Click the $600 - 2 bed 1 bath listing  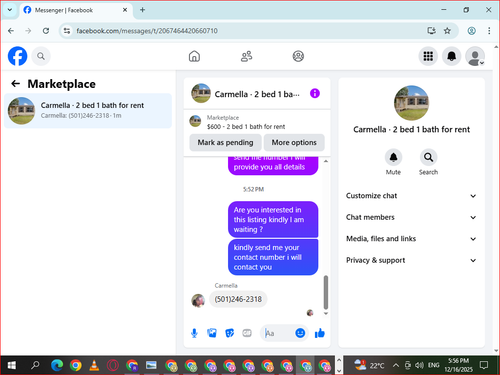click(246, 127)
